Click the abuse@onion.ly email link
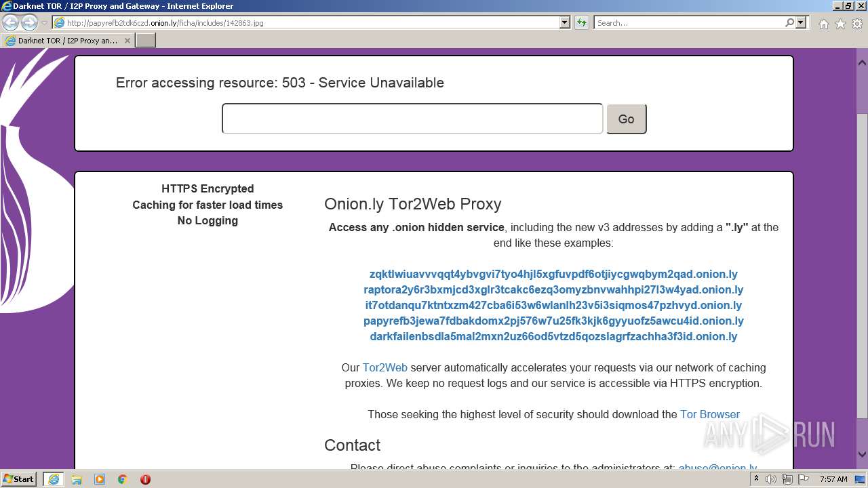Viewport: 868px width, 488px height. coord(717,468)
